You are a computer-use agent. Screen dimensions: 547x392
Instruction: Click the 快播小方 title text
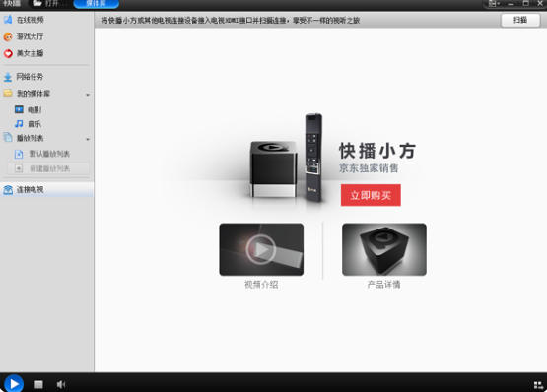[x=377, y=151]
